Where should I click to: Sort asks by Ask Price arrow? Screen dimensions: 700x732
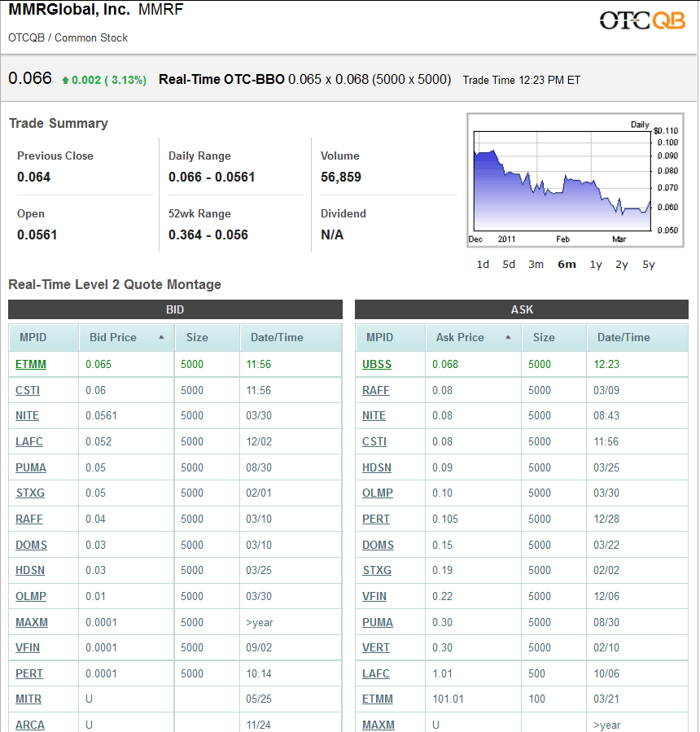click(509, 337)
